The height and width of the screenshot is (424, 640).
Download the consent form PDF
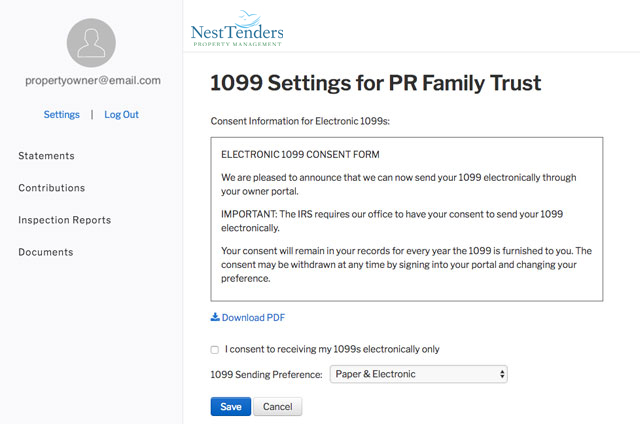[x=253, y=318]
